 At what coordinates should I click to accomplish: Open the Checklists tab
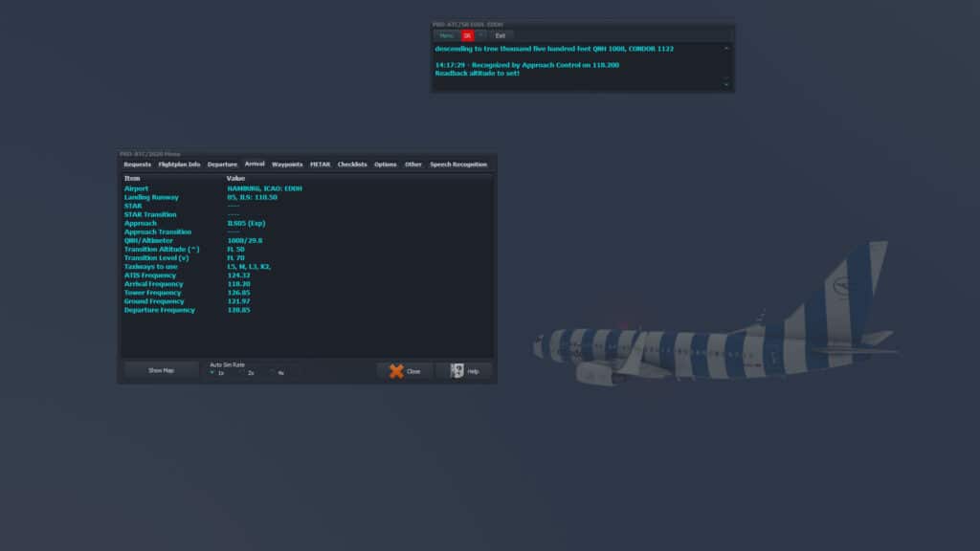coord(352,165)
